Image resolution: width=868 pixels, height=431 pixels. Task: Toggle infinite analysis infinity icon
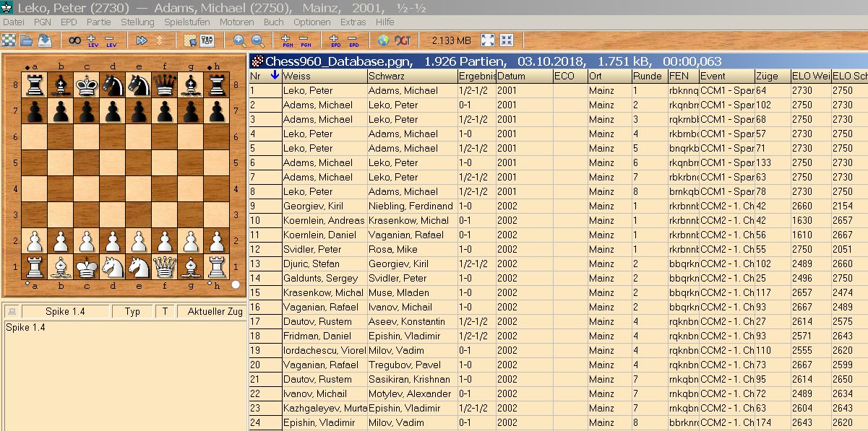(x=74, y=40)
